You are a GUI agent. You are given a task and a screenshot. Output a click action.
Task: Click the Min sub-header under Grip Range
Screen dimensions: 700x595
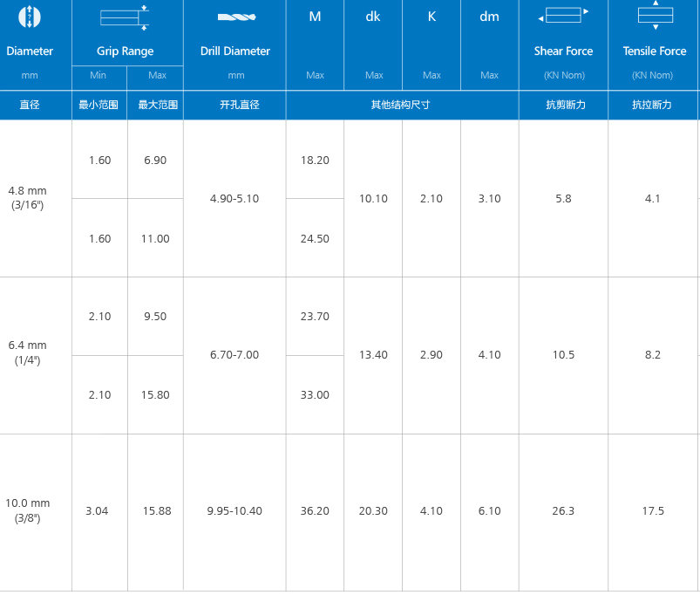(x=99, y=76)
